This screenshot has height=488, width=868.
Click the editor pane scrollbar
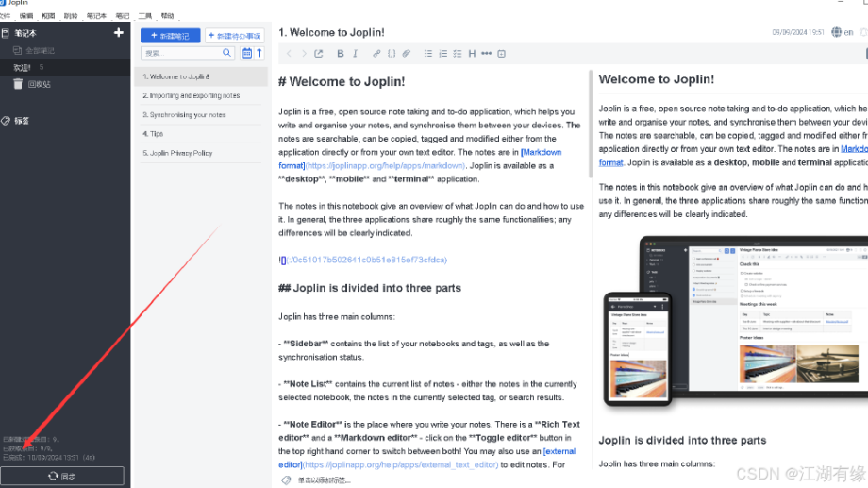point(591,124)
